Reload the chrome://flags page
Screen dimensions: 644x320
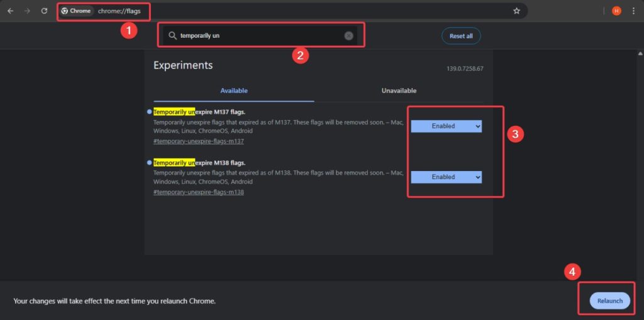44,11
